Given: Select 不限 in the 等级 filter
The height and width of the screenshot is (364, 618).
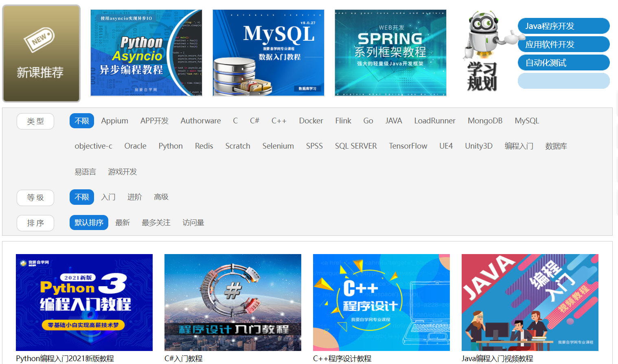Looking at the screenshot, I should pos(82,197).
